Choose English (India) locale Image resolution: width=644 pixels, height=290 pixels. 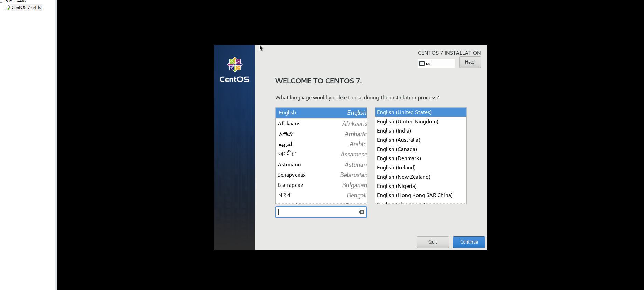pos(421,131)
